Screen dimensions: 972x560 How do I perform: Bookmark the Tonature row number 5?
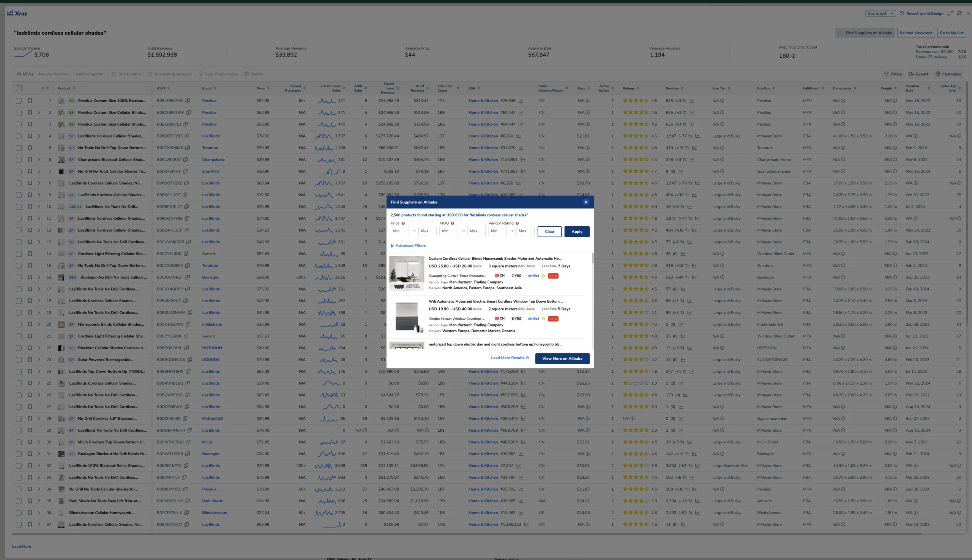(x=30, y=148)
